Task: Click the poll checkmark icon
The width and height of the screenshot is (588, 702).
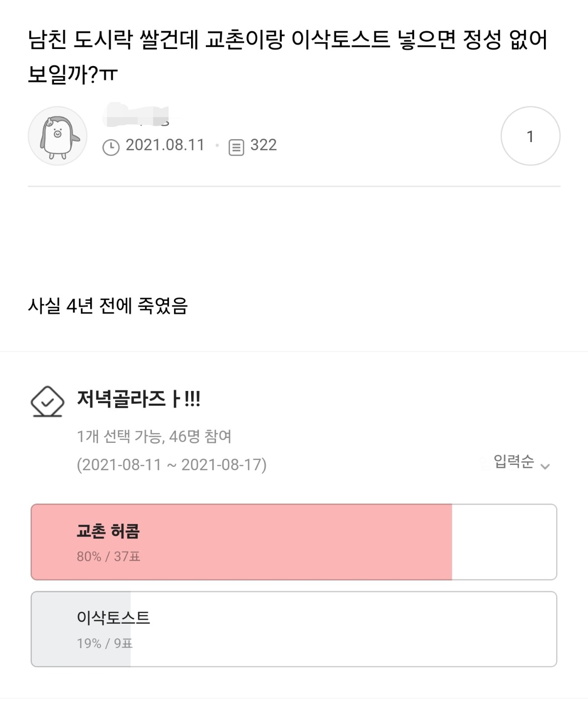Action: [48, 402]
